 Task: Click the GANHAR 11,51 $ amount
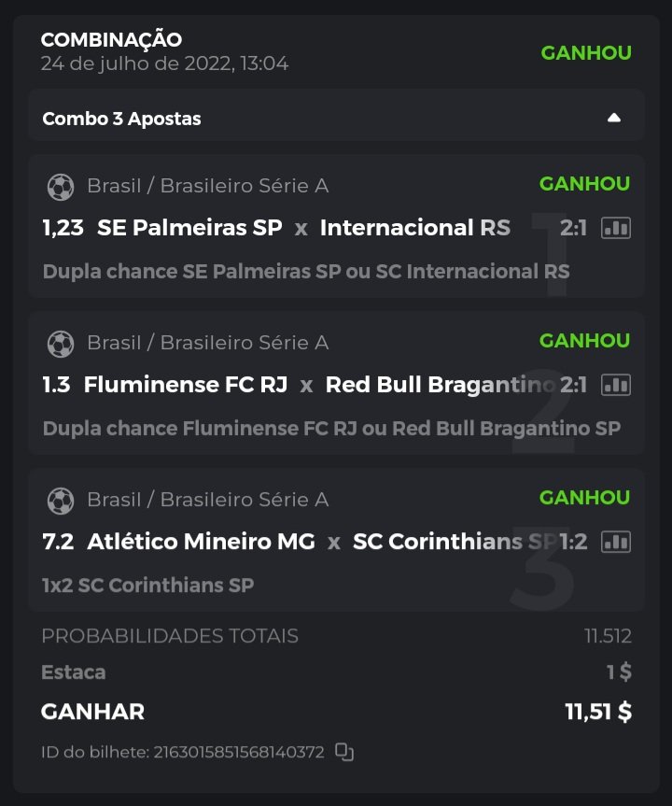597,712
